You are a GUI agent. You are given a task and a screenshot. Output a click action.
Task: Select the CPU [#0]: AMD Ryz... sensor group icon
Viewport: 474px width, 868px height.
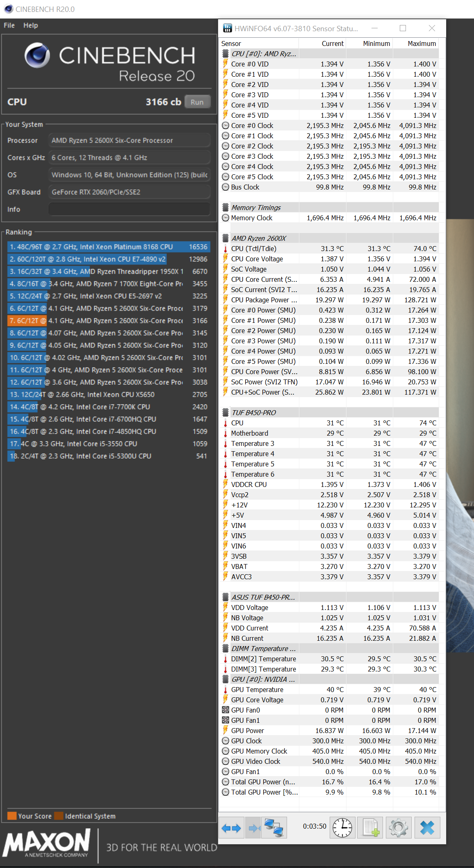(225, 54)
